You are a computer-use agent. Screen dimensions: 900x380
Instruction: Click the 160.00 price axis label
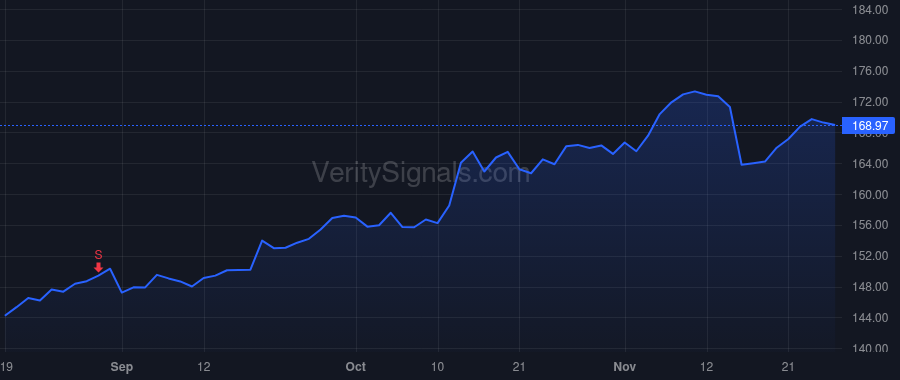click(870, 195)
